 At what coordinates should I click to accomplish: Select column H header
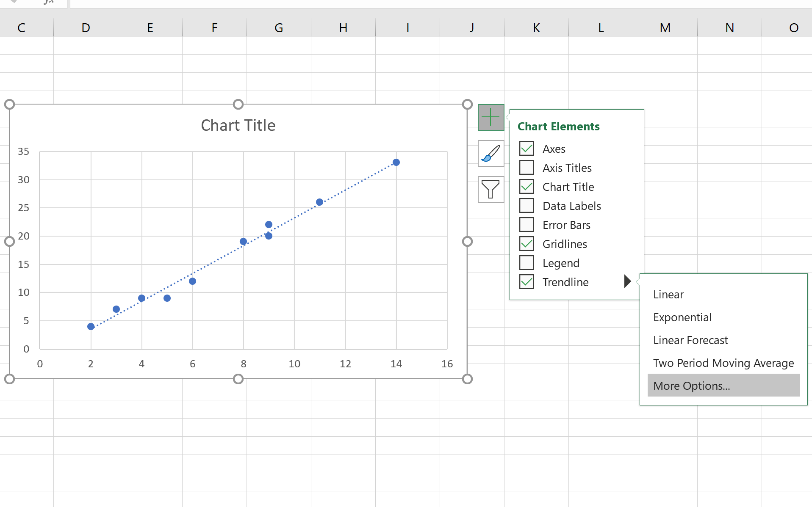coord(343,28)
